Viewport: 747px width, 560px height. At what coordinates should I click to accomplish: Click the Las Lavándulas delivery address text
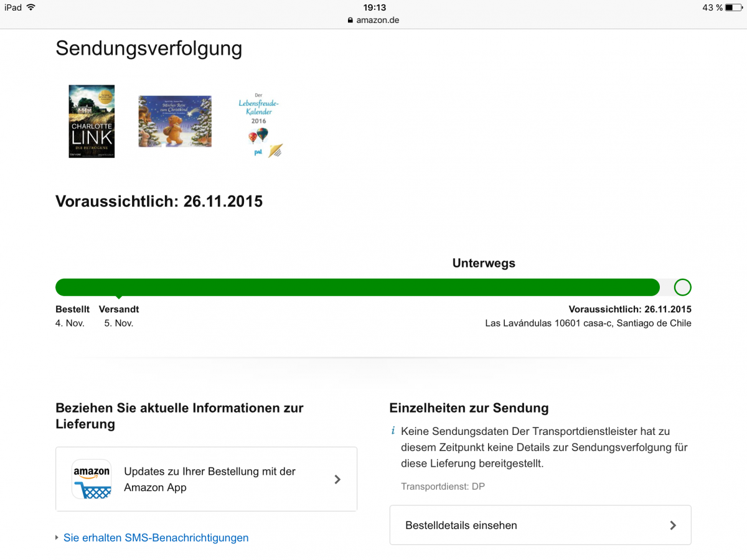pos(588,324)
